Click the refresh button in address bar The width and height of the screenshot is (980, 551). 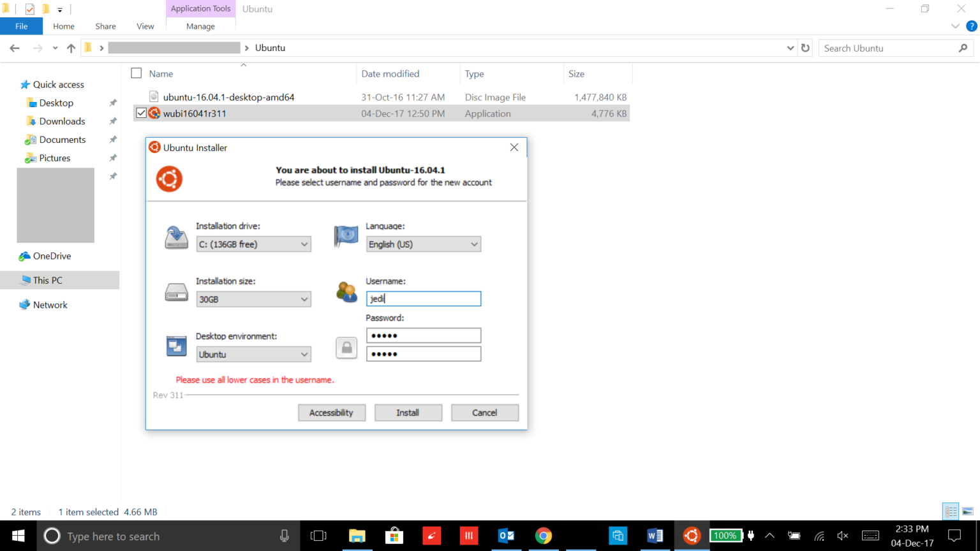[805, 48]
